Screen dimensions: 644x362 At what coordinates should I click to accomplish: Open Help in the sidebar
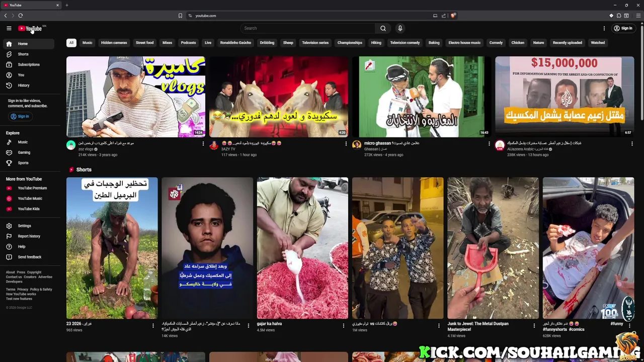click(x=28, y=246)
